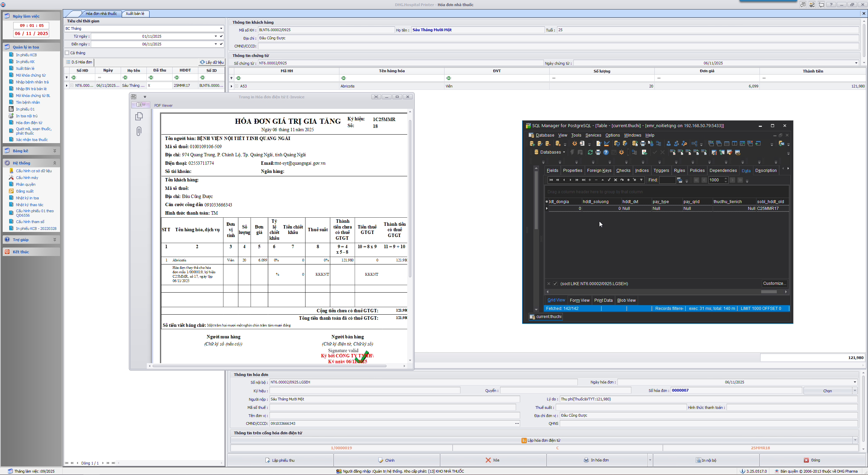Open the Databases dropdown in SQL Manager

pyautogui.click(x=564, y=152)
